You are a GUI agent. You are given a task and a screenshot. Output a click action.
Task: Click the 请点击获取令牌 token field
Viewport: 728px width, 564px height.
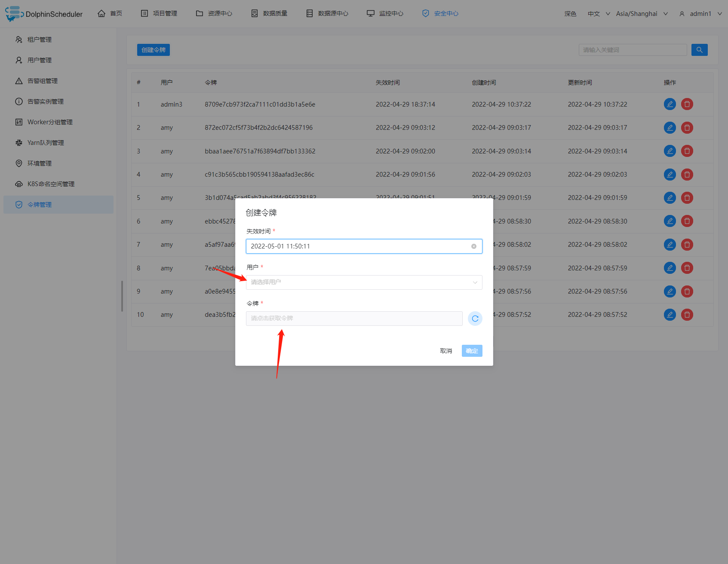pyautogui.click(x=354, y=319)
